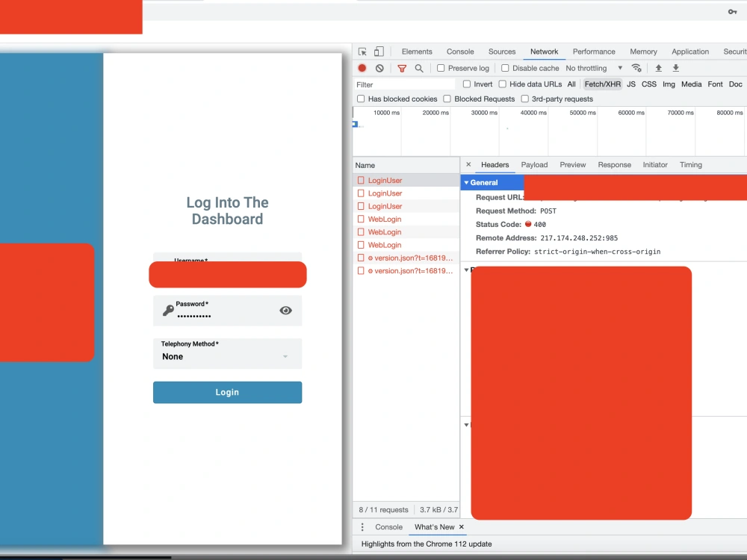The image size is (747, 560).
Task: Select the last version.json request row
Action: (406, 270)
